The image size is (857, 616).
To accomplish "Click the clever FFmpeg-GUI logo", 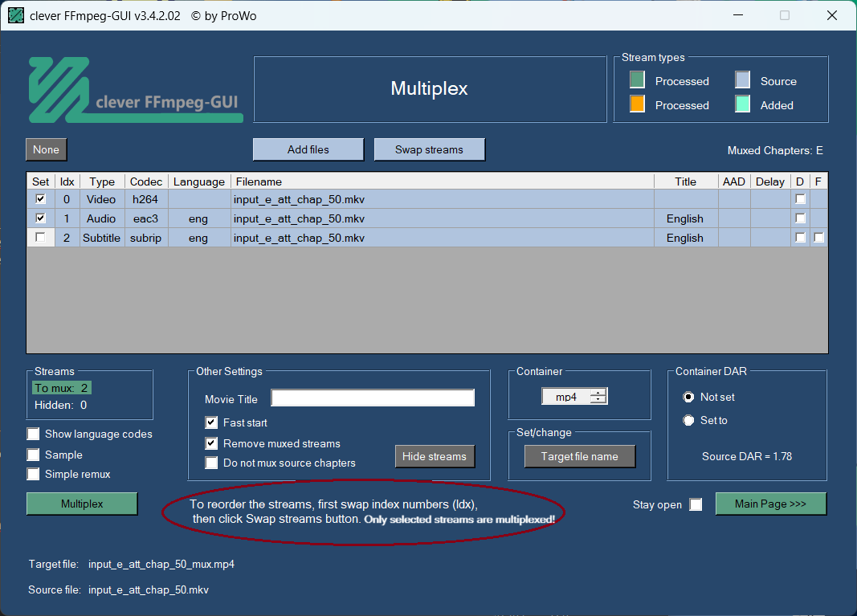I will click(136, 90).
